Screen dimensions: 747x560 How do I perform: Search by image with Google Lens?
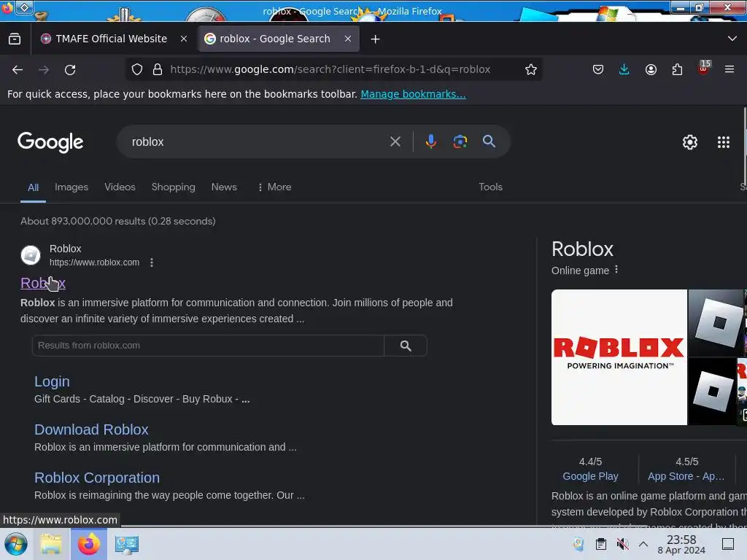460,141
